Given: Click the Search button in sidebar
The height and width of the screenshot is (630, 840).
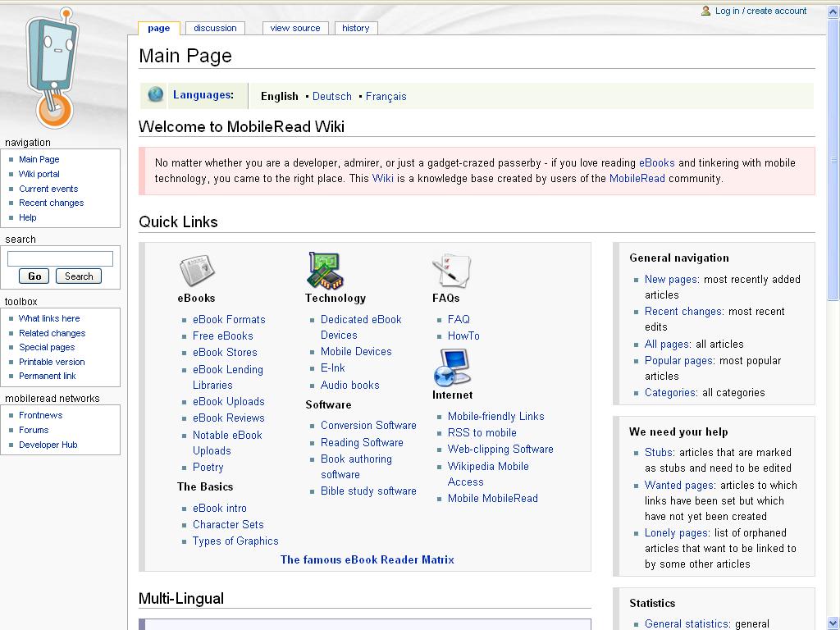Looking at the screenshot, I should (79, 276).
